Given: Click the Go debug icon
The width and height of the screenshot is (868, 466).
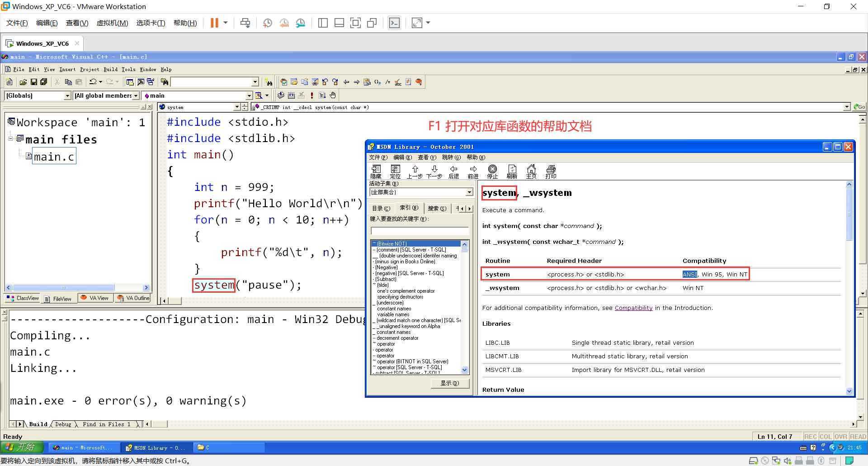Looking at the screenshot, I should [322, 95].
